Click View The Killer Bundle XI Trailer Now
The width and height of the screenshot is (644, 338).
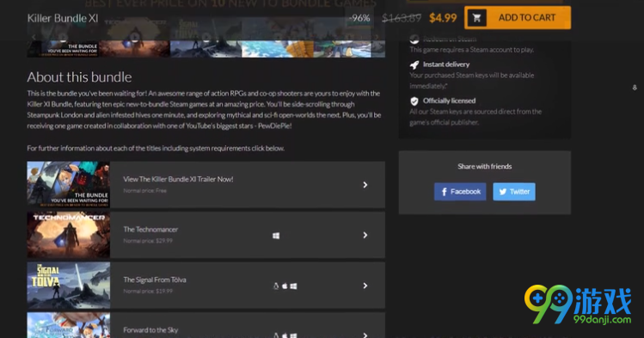pos(178,179)
